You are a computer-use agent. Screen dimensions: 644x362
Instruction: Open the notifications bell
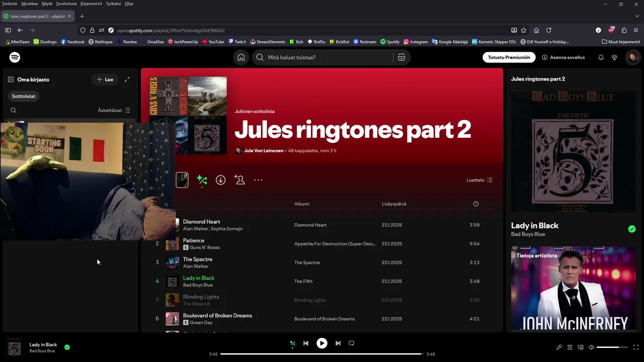[x=601, y=57]
